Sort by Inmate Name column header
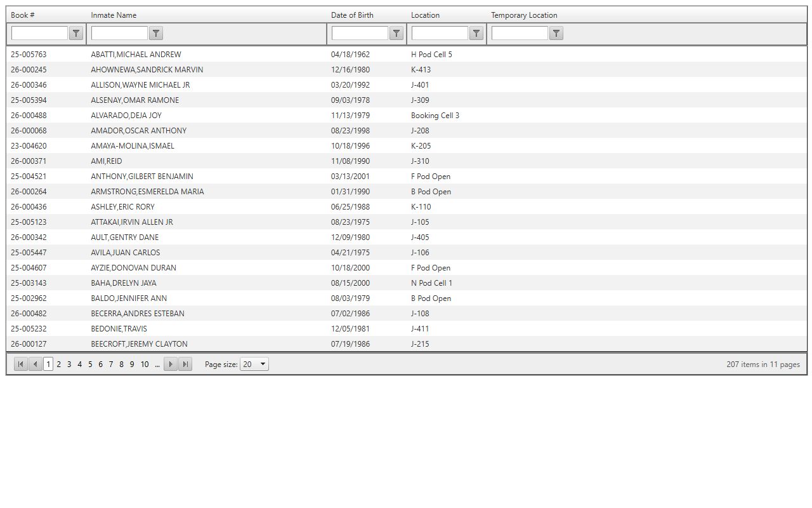Viewport: 812px width, 508px height. 114,15
